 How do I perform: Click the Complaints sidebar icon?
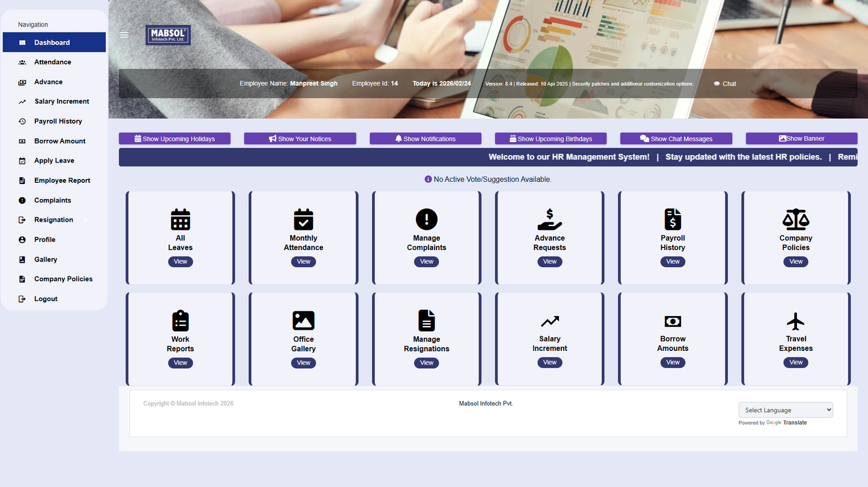tap(22, 201)
